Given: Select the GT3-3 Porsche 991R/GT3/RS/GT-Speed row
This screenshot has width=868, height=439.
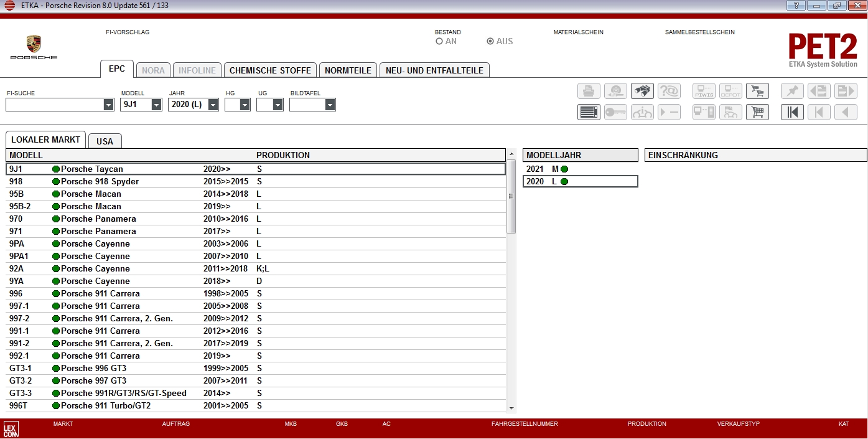Looking at the screenshot, I should tap(256, 393).
